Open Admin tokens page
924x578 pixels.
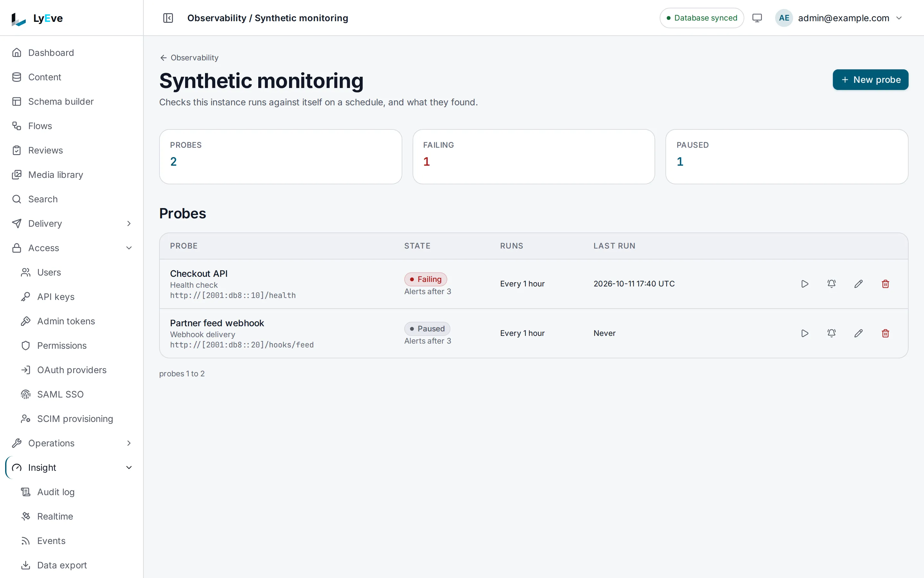pyautogui.click(x=76, y=321)
